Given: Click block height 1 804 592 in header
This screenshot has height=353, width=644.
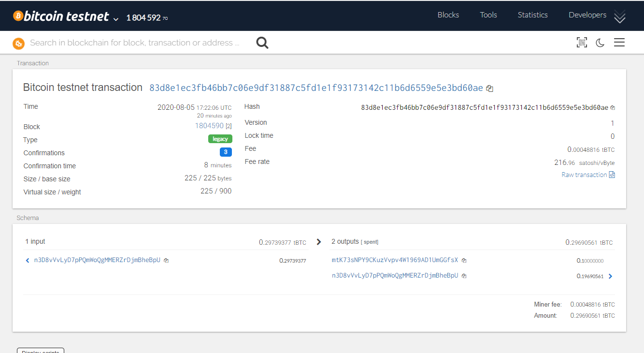Looking at the screenshot, I should [143, 18].
